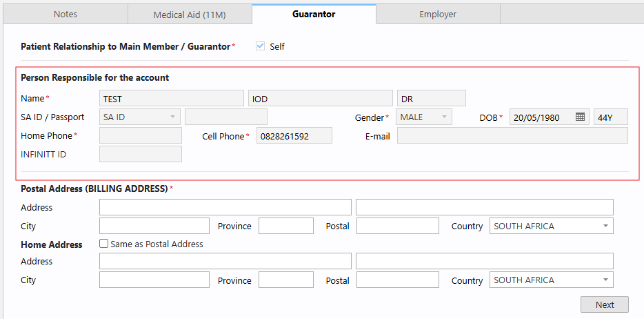Viewport: 644px width, 319px height.
Task: Click the Next button
Action: 605,304
